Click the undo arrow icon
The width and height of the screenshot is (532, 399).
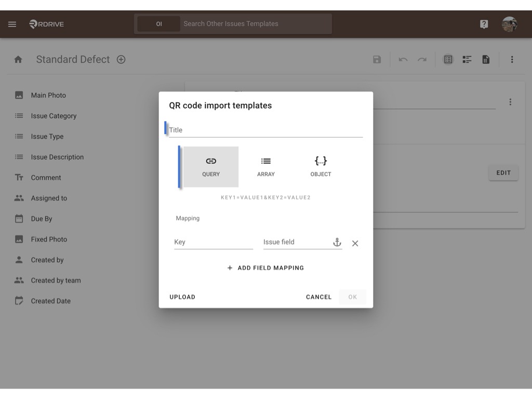click(403, 60)
